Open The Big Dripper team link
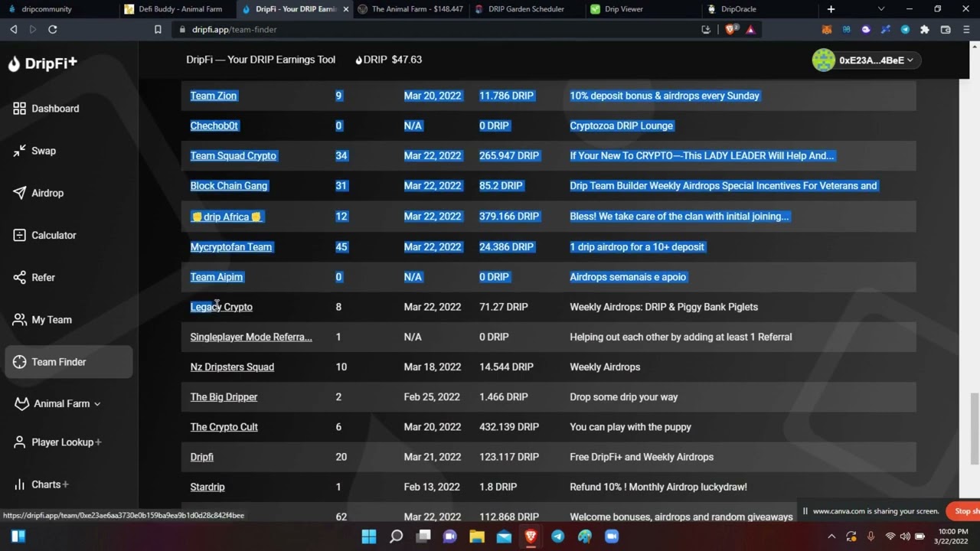Viewport: 980px width, 551px height. (x=224, y=397)
